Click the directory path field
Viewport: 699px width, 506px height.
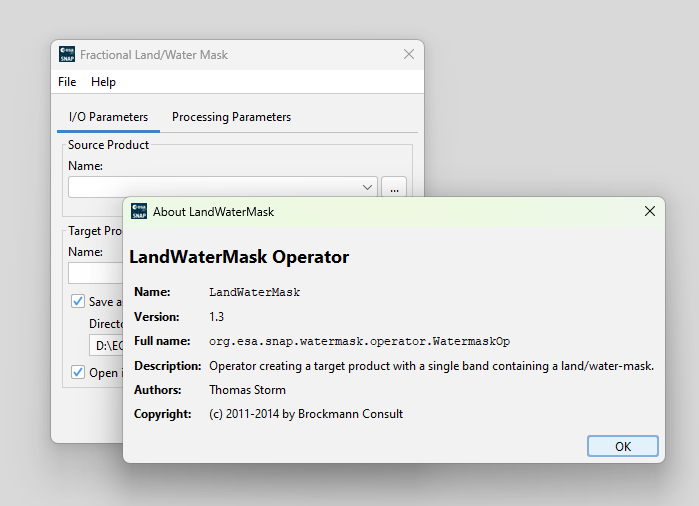coord(106,346)
